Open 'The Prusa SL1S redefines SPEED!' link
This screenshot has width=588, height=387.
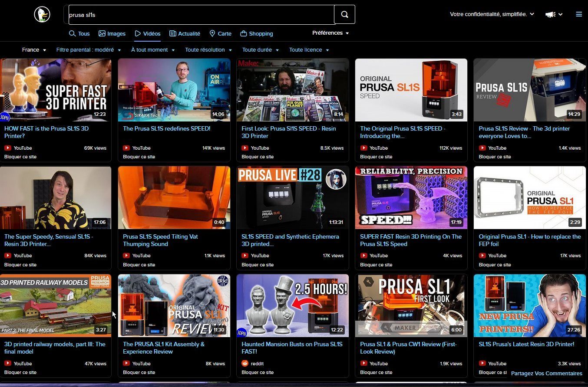(x=167, y=128)
